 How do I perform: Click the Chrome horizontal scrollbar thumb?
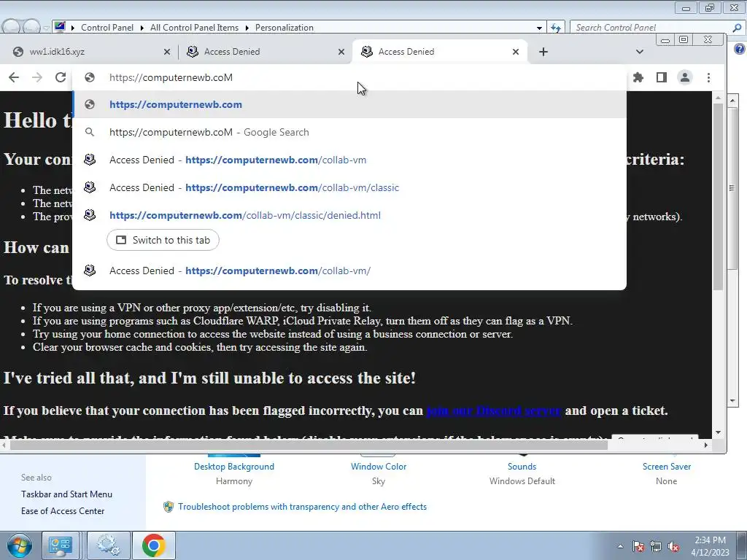[x=309, y=446]
